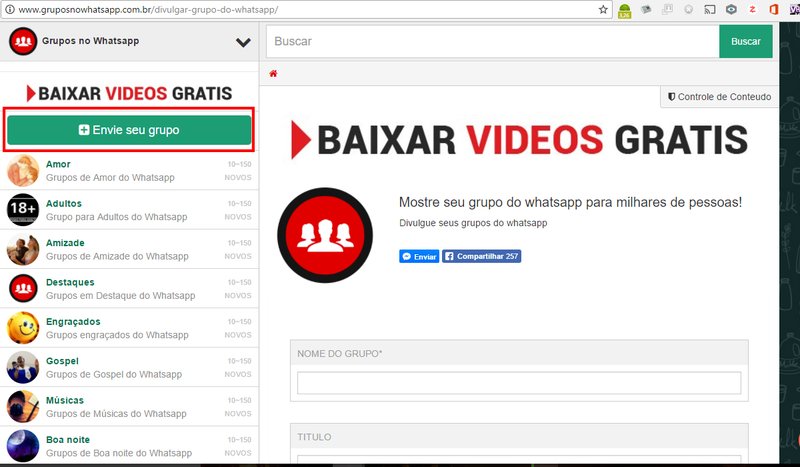Open the Amizade category link
Screen dimensions: 800x467
tap(65, 243)
